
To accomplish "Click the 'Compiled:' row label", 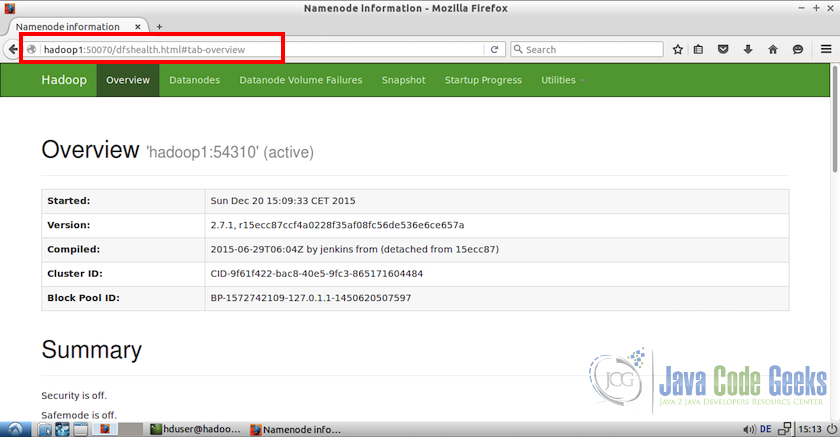I will [x=73, y=250].
